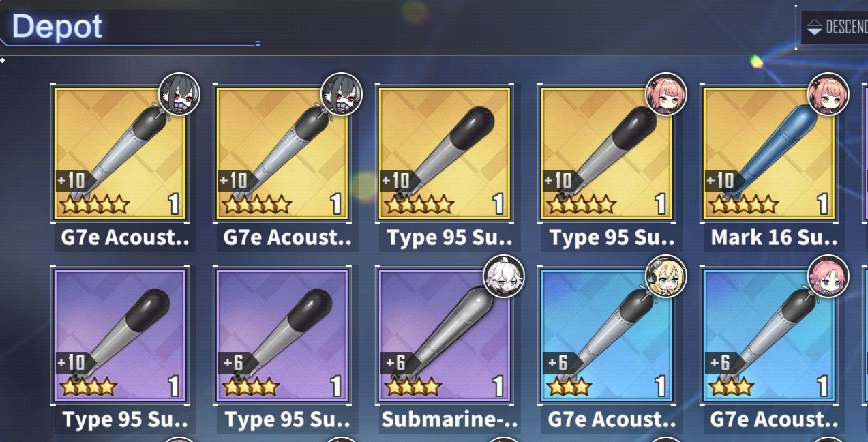This screenshot has height=442, width=868.
Task: Select the leftmost gold G7e Acoustic torpedo
Action: point(120,153)
